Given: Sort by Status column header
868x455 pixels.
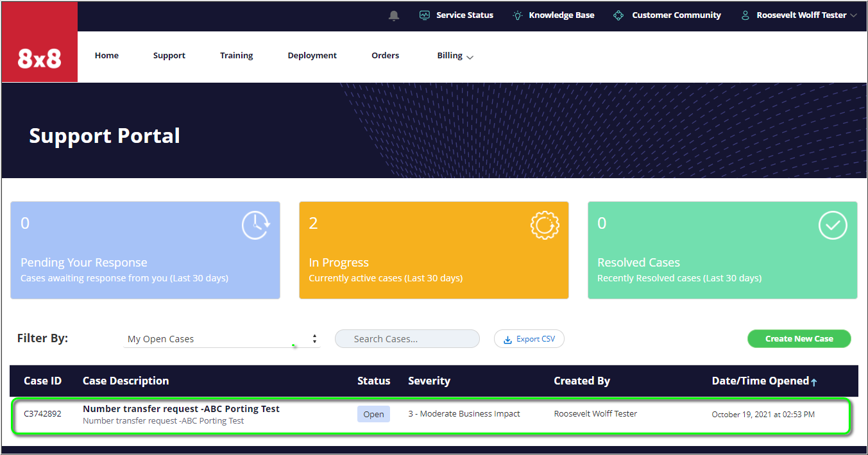Looking at the screenshot, I should coord(374,381).
